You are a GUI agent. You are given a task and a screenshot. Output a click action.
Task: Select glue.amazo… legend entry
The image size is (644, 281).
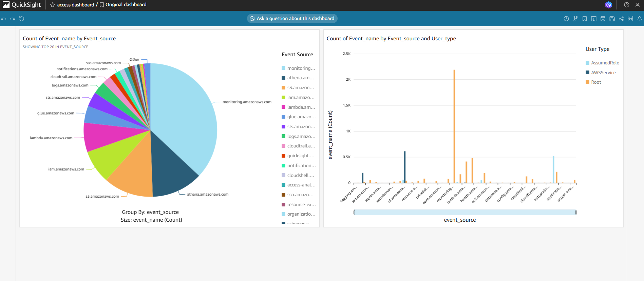(x=299, y=117)
